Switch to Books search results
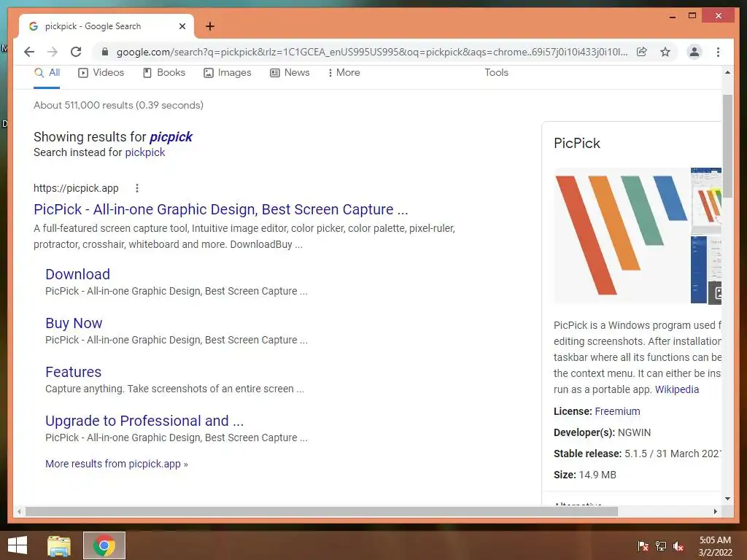 [x=164, y=73]
